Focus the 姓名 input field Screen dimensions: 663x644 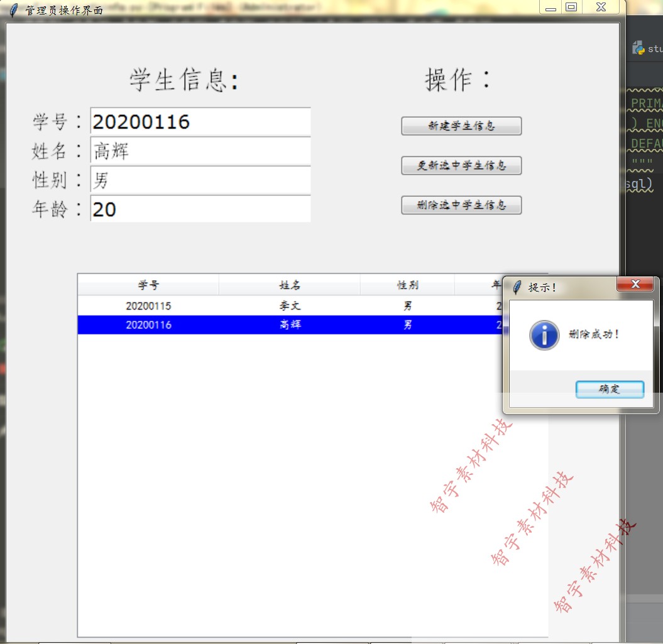(x=200, y=151)
